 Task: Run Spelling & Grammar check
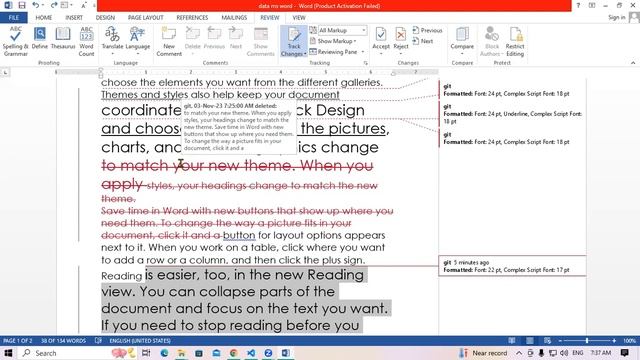pos(16,41)
